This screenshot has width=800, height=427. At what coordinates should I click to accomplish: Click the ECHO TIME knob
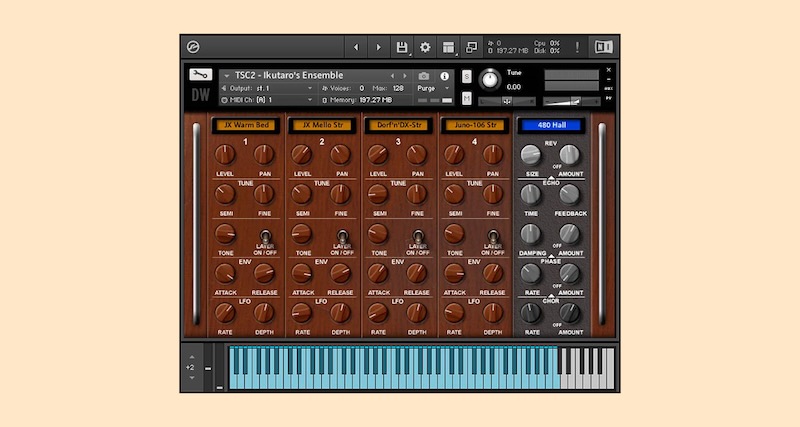click(531, 194)
